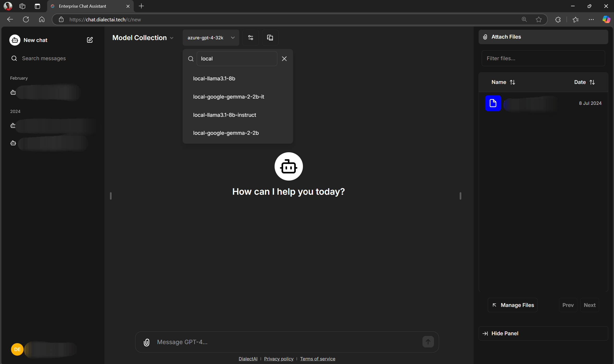Image resolution: width=614 pixels, height=364 pixels.
Task: Click the new chat compose icon
Action: point(90,40)
